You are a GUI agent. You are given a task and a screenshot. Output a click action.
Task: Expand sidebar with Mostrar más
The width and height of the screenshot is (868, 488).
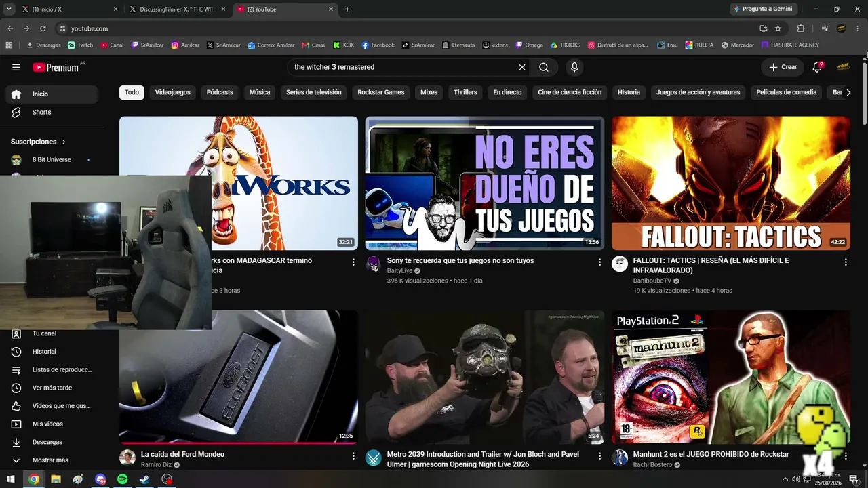[x=51, y=460]
